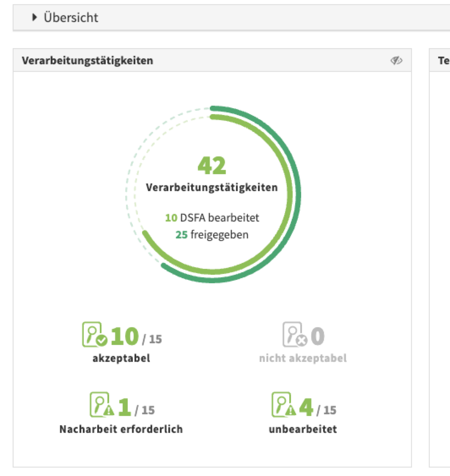This screenshot has height=476, width=450.
Task: Click the "25 freigegeben" text
Action: [x=212, y=235]
